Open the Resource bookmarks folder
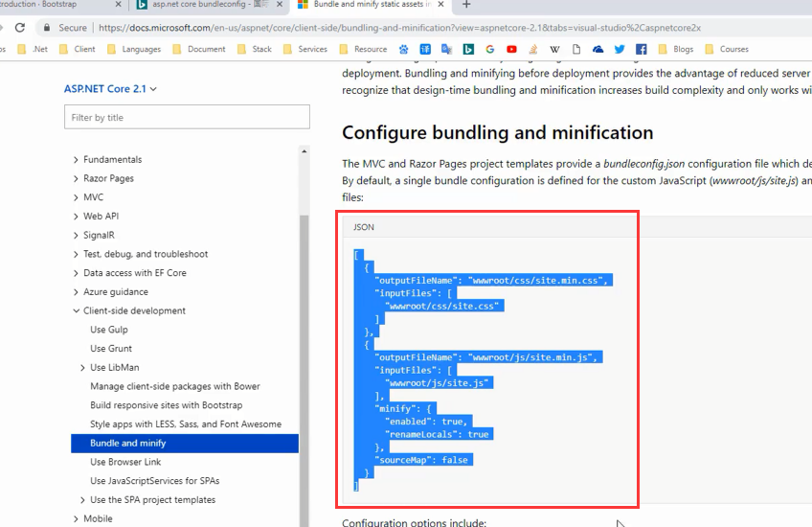The image size is (812, 527). pos(364,49)
